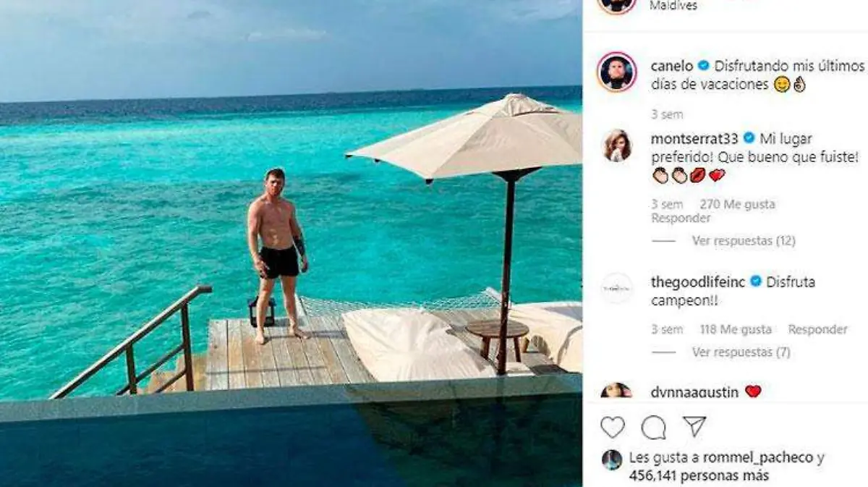The image size is (868, 487).
Task: Reply to montserrat33's comment
Action: [x=681, y=218]
